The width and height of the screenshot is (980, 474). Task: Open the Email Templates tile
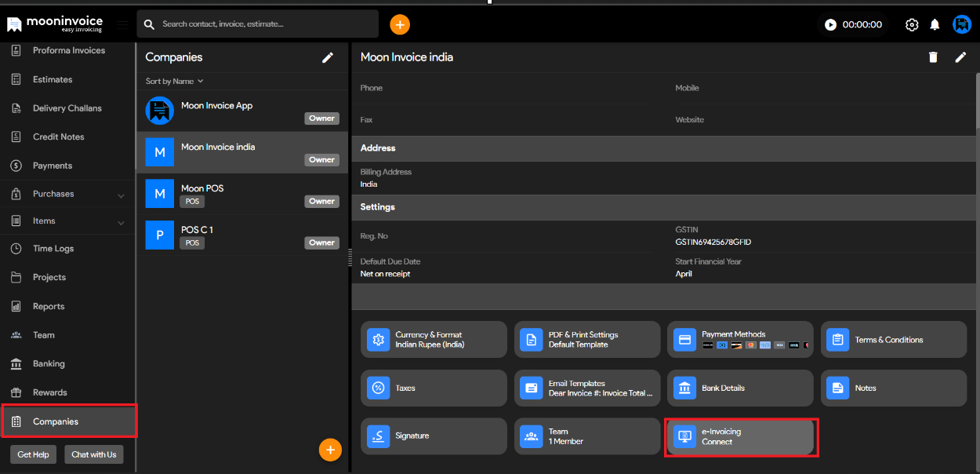pos(587,388)
